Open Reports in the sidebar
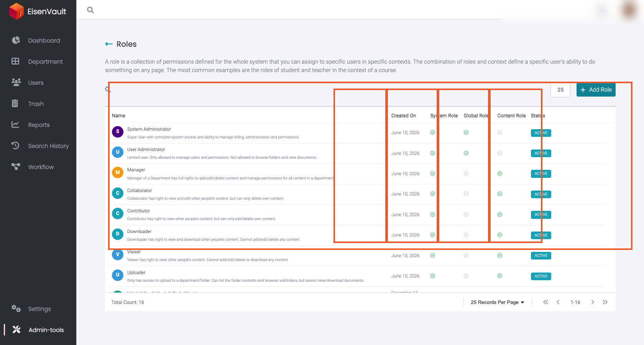The height and width of the screenshot is (345, 644). 38,125
